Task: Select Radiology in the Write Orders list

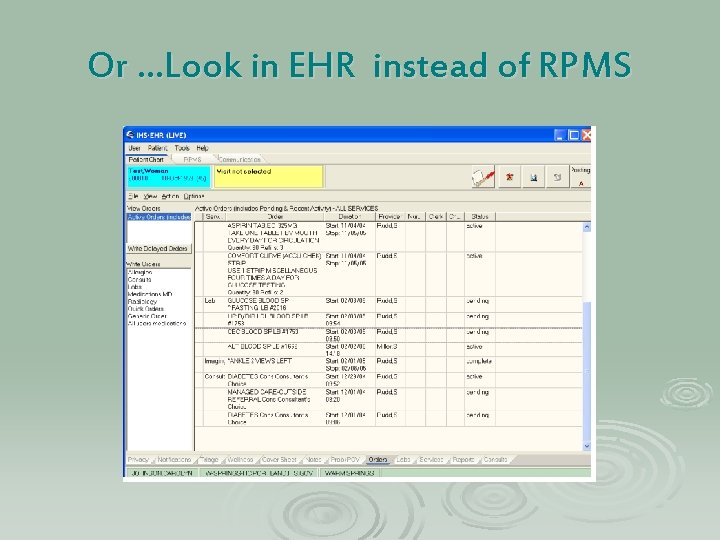Action: click(142, 301)
